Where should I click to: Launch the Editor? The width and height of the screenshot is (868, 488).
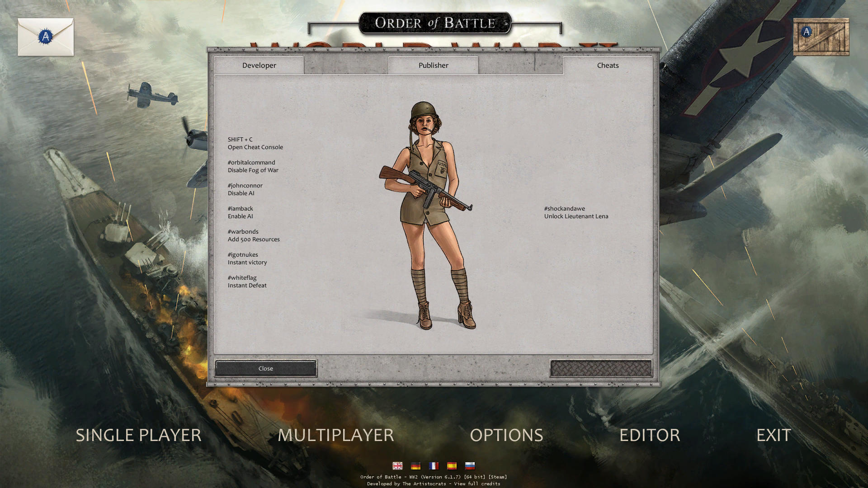(650, 435)
